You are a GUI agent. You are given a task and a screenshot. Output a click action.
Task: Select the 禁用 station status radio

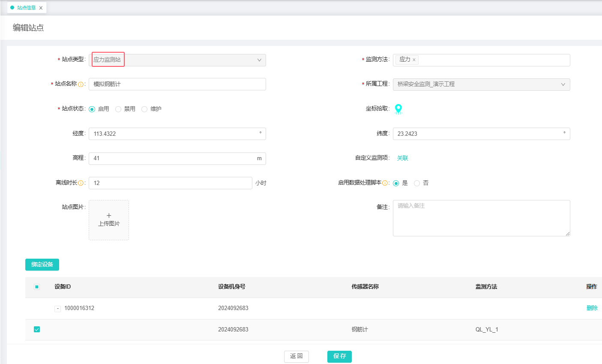(118, 109)
